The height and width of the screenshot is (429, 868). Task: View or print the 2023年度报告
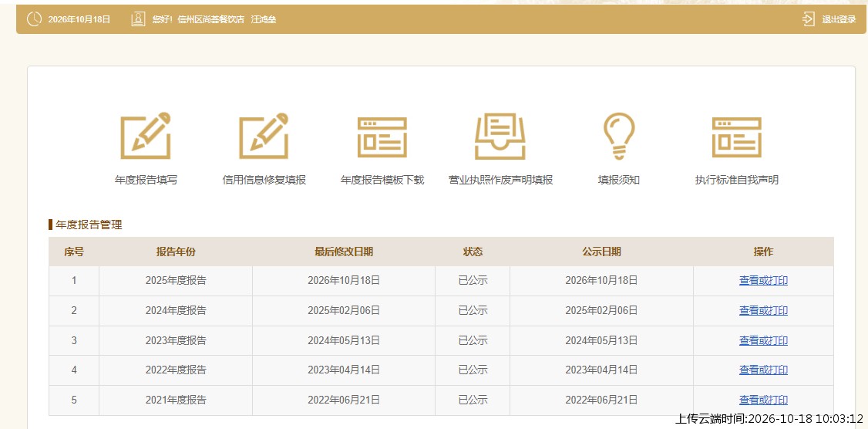pyautogui.click(x=763, y=340)
